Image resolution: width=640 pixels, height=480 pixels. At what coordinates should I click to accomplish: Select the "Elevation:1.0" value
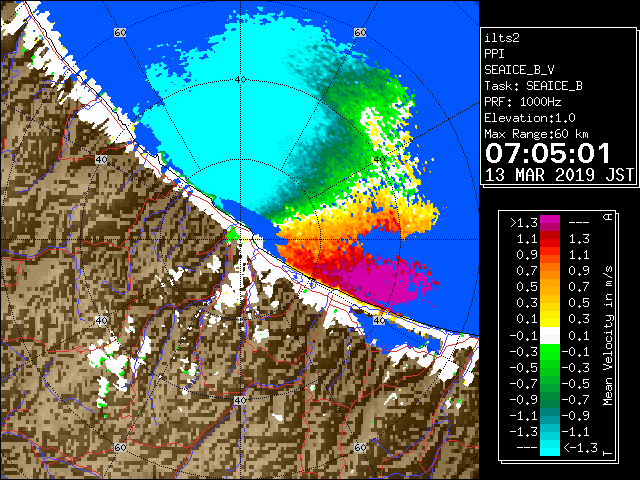tap(530, 118)
